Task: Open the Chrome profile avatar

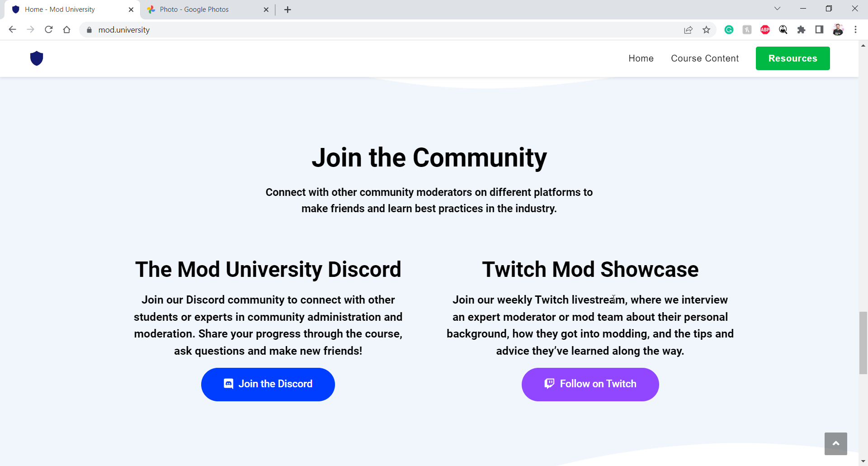Action: (x=838, y=30)
